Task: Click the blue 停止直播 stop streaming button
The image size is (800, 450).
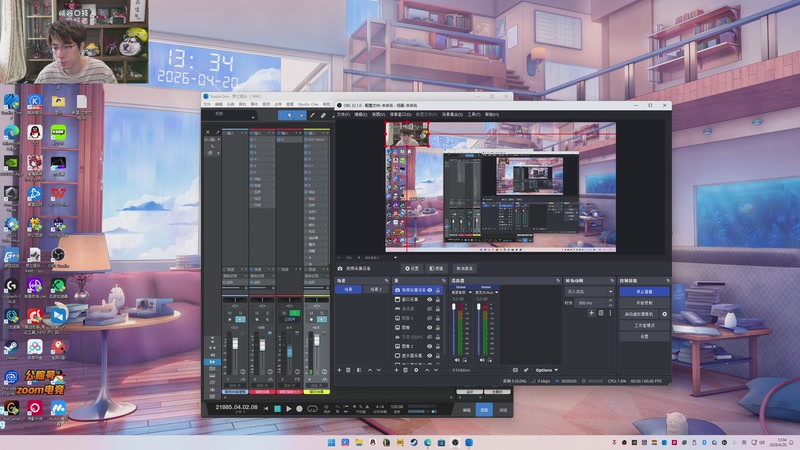Action: [x=644, y=291]
